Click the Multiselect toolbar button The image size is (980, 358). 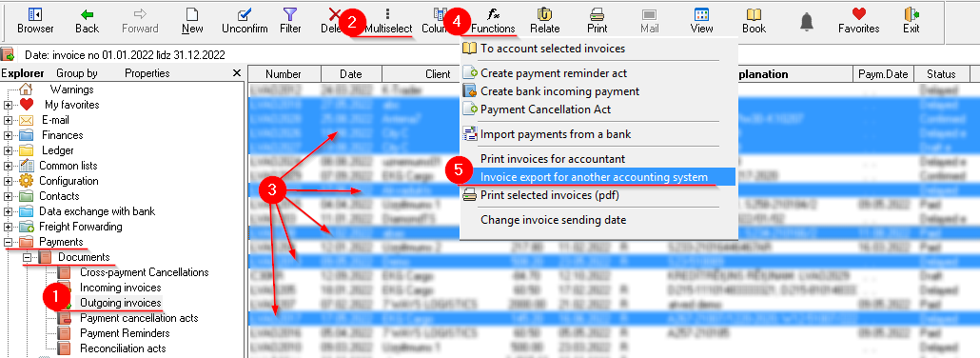click(388, 21)
